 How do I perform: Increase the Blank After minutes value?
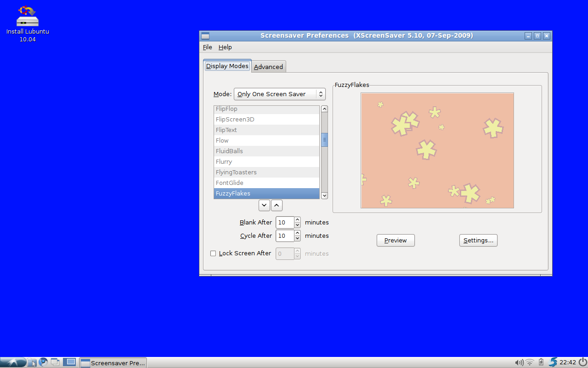point(298,220)
